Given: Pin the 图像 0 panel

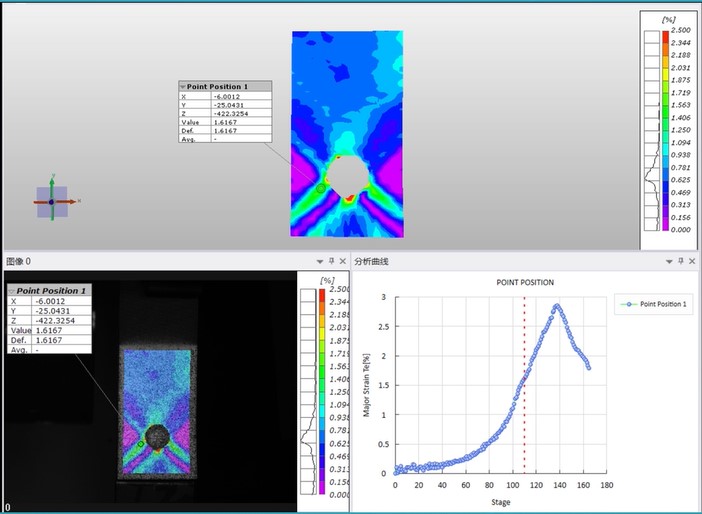Looking at the screenshot, I should click(331, 261).
